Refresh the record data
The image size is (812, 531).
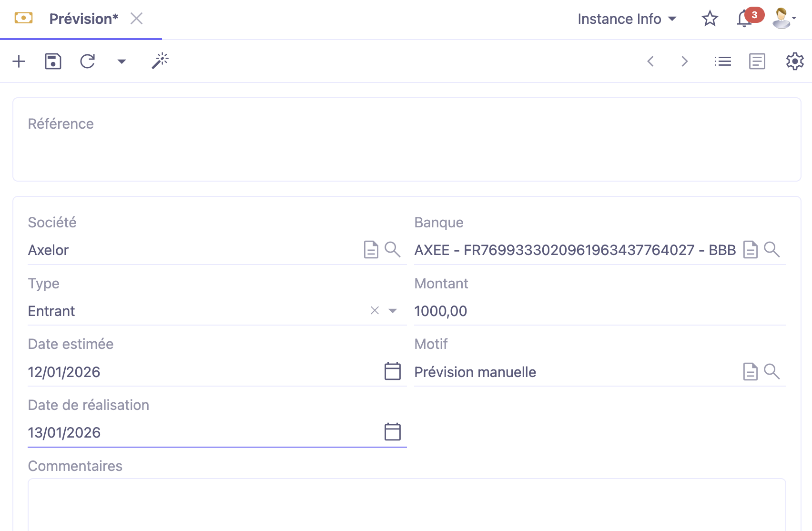coord(87,61)
